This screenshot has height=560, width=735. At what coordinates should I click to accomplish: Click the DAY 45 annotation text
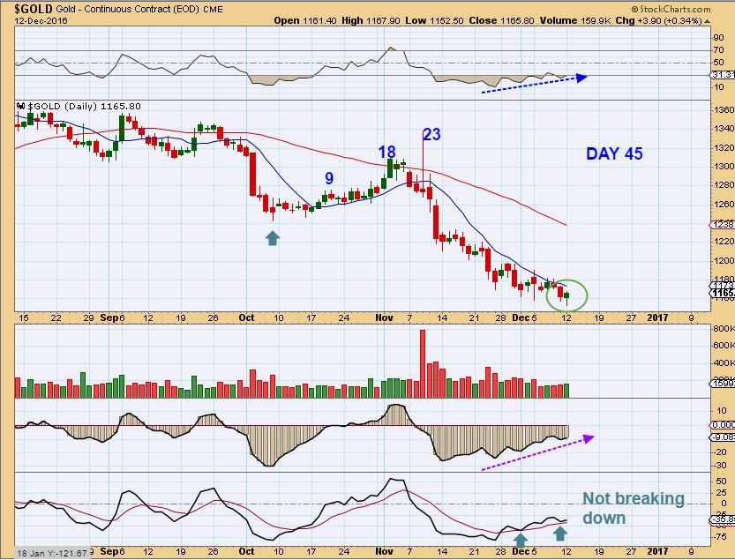click(615, 153)
